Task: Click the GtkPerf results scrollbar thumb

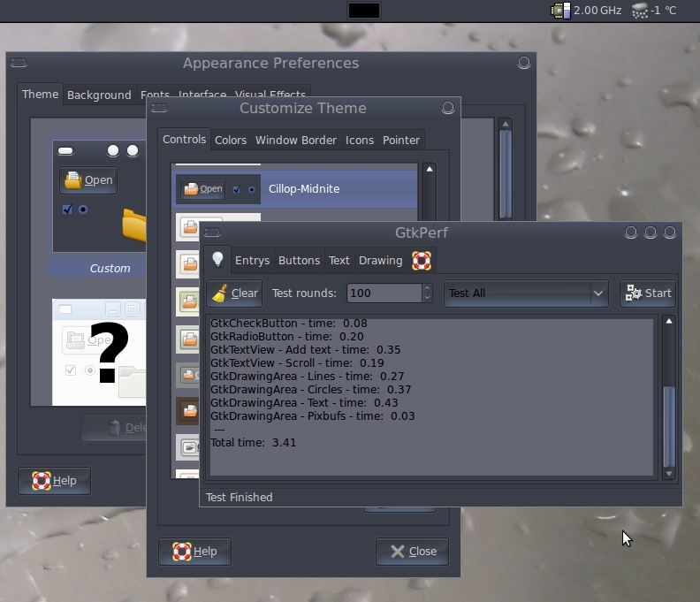Action: pyautogui.click(x=669, y=426)
